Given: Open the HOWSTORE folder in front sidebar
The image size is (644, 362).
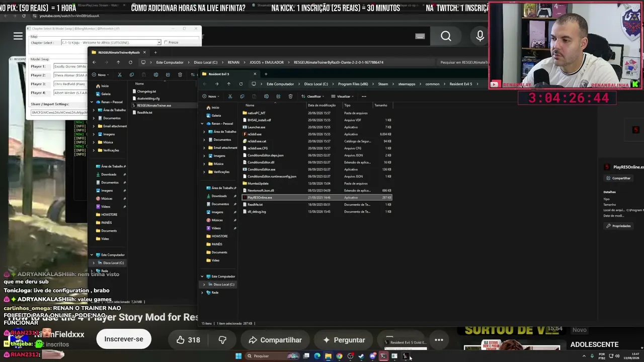Looking at the screenshot, I should coord(219,236).
